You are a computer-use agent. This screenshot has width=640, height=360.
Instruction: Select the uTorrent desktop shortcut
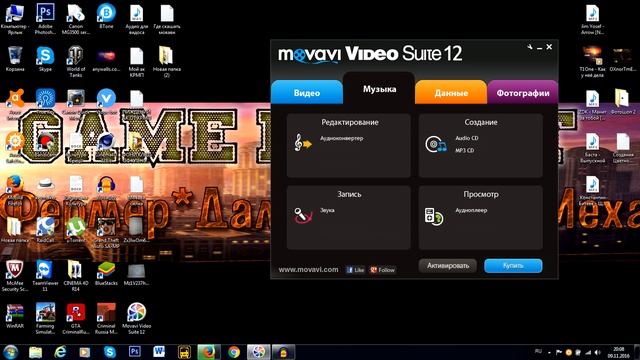76,231
